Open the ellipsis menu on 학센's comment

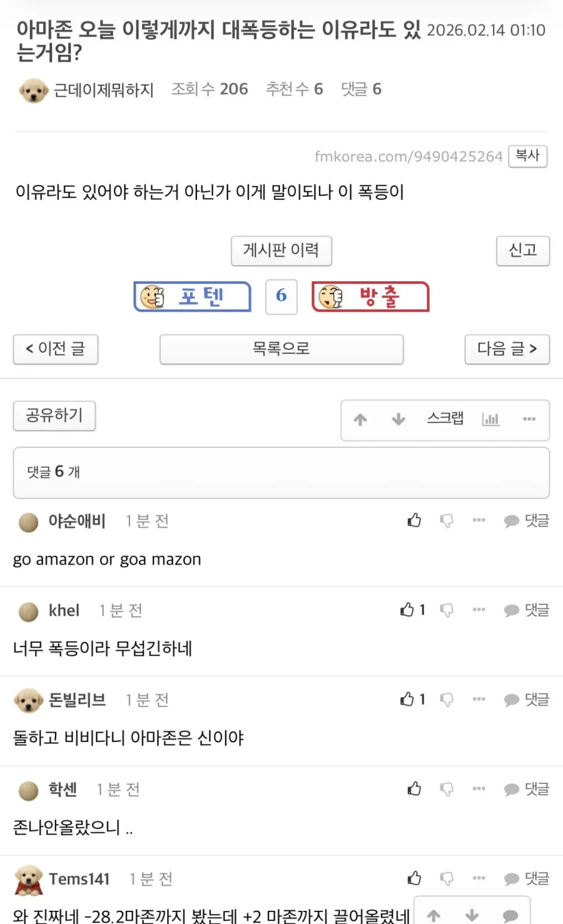click(x=479, y=790)
